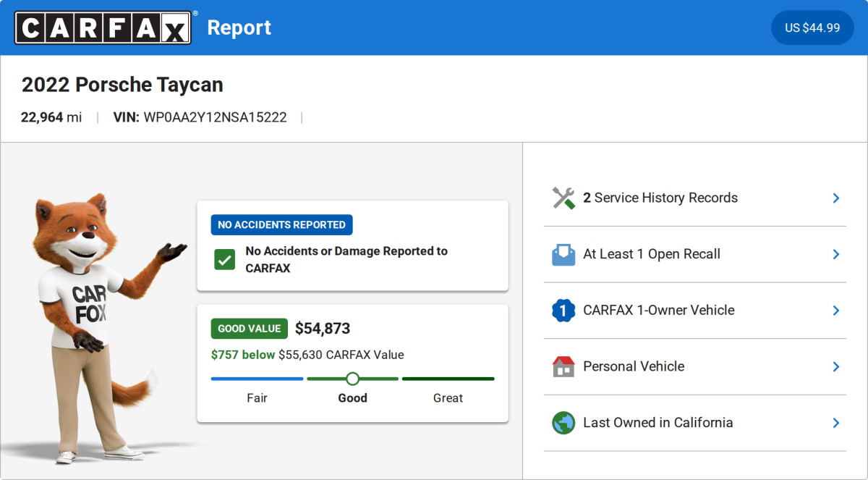Click the VIN number text
This screenshot has height=480, width=868.
click(215, 117)
